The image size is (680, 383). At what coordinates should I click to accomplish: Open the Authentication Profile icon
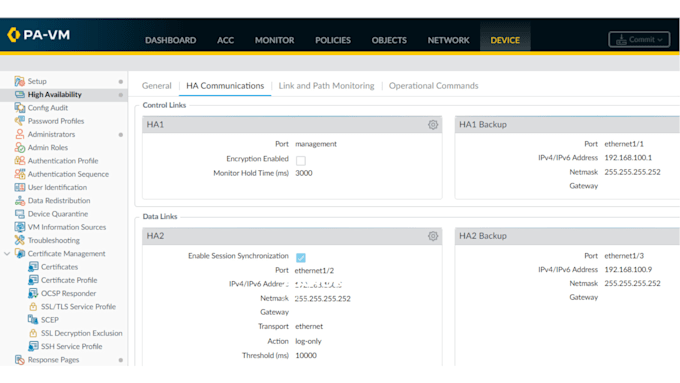20,160
